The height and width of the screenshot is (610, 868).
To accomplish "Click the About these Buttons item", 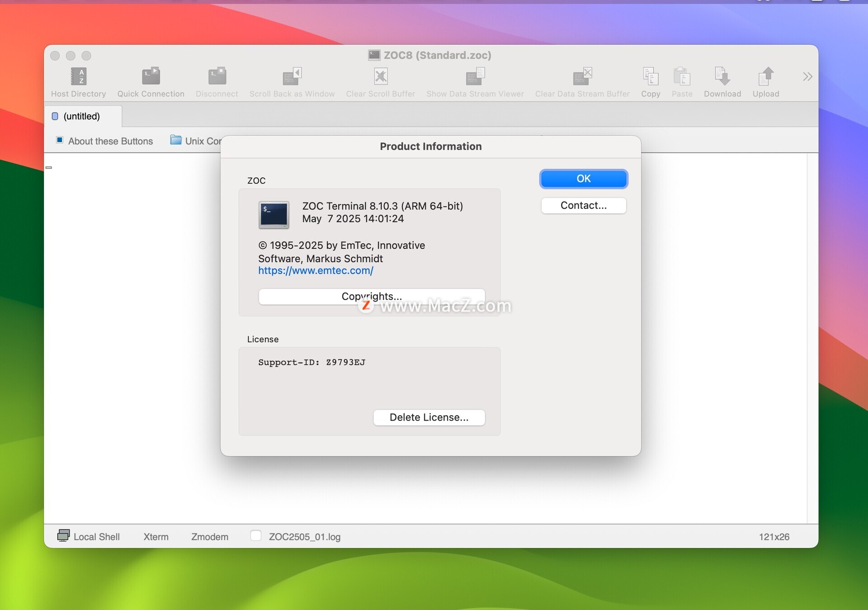I will pyautogui.click(x=104, y=141).
